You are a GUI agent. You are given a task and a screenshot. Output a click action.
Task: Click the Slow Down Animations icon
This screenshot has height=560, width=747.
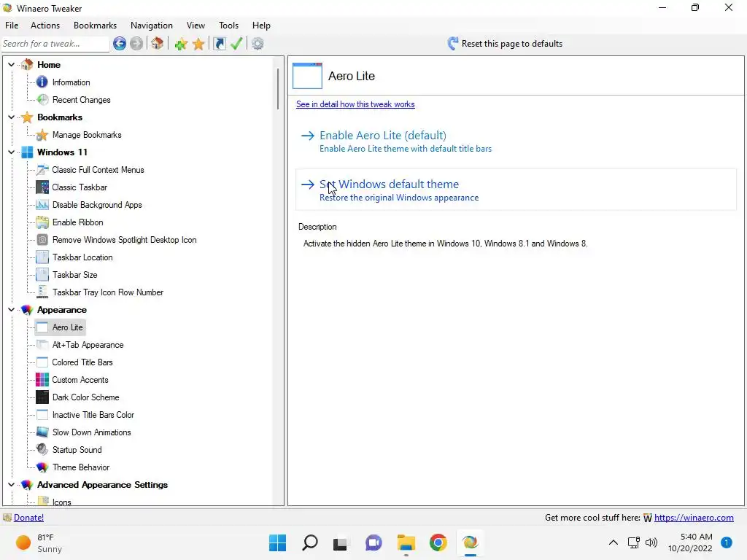point(42,432)
